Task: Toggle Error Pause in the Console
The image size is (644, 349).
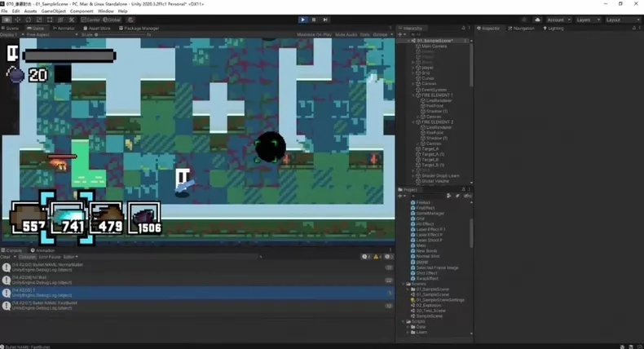Action: coord(49,257)
